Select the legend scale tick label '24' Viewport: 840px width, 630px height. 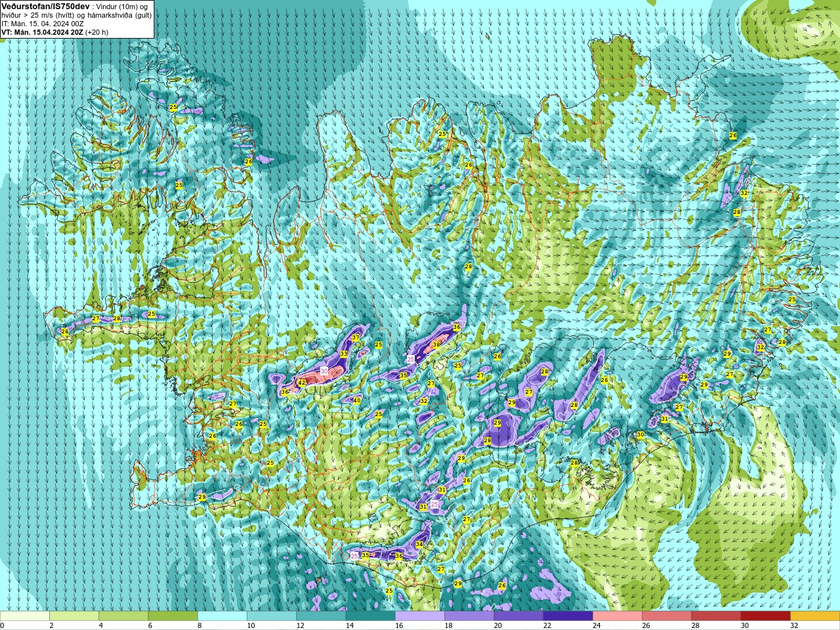pos(597,625)
